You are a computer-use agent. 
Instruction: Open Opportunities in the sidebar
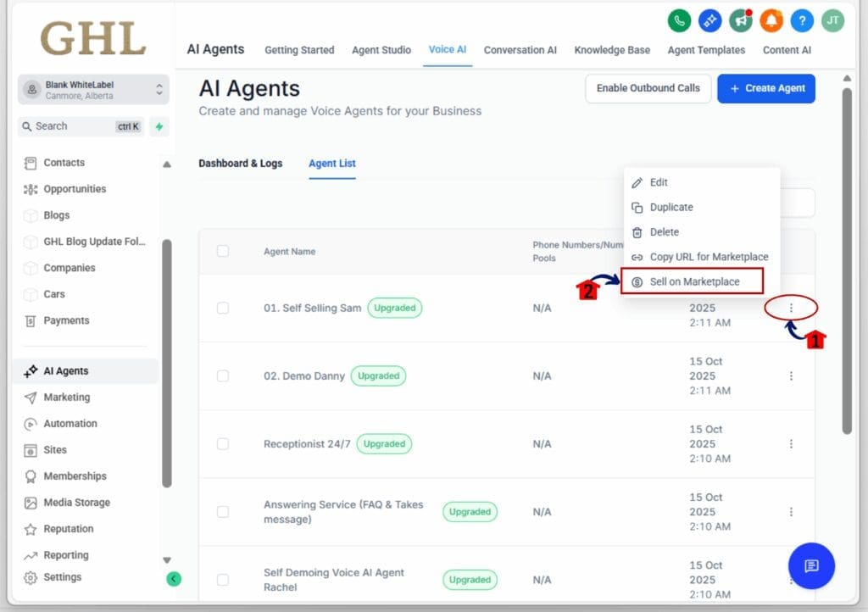[x=75, y=189]
